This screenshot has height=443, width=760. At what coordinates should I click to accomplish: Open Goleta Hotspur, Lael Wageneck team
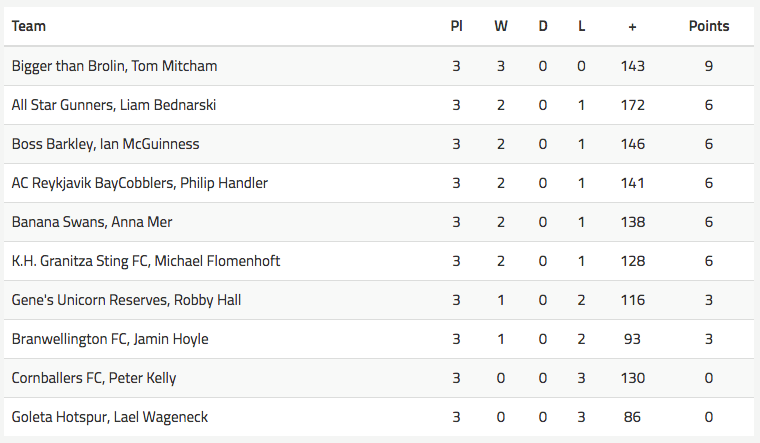pos(110,417)
